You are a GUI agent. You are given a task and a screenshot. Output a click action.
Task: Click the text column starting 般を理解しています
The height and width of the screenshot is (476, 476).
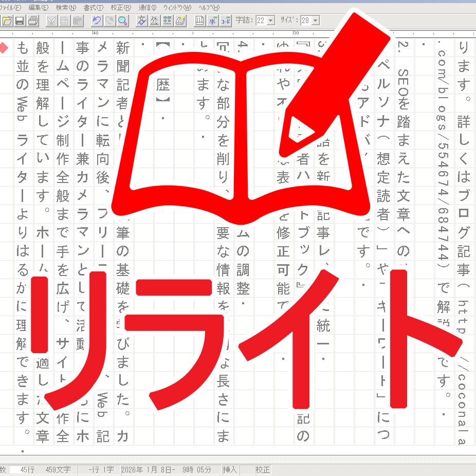[43, 241]
